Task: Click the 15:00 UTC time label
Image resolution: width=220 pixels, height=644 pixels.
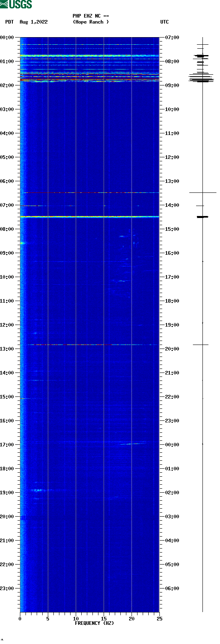Action: [x=172, y=229]
